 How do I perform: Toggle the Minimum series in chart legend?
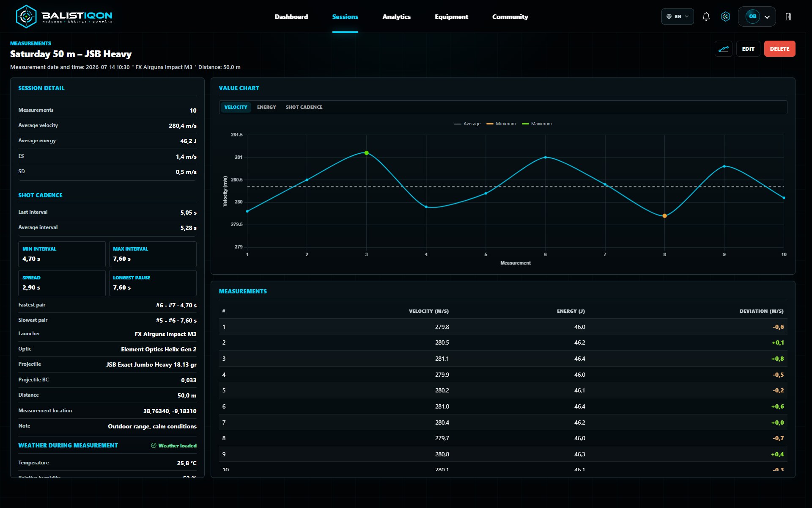pyautogui.click(x=501, y=124)
